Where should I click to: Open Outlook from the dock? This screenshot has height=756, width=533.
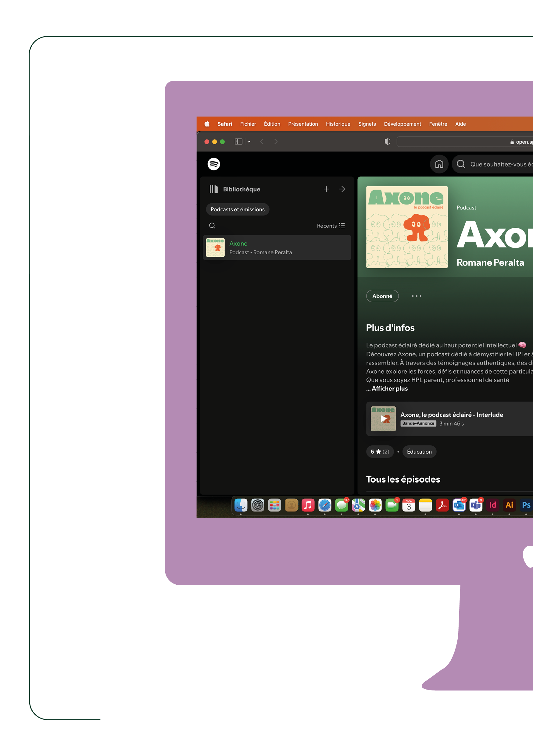click(459, 505)
